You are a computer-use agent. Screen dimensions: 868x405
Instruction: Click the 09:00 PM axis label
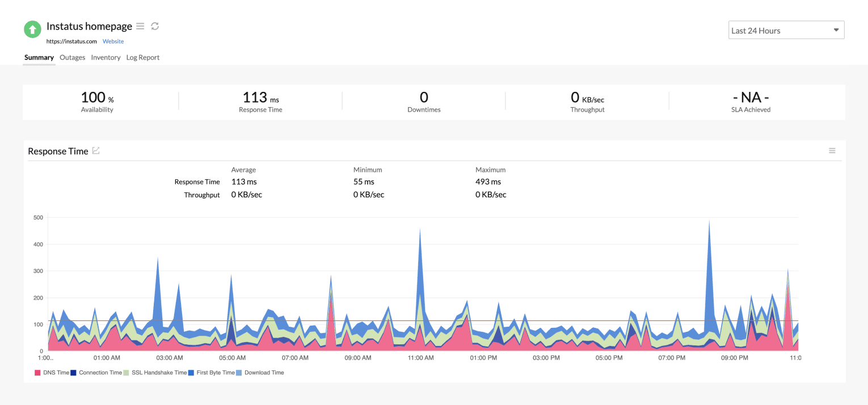pos(734,358)
